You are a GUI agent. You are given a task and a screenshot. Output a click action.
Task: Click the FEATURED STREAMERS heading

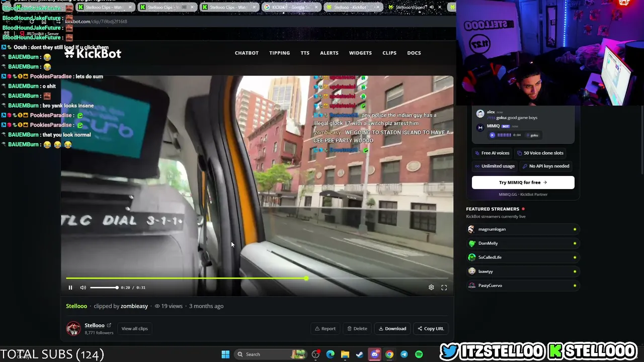(493, 209)
